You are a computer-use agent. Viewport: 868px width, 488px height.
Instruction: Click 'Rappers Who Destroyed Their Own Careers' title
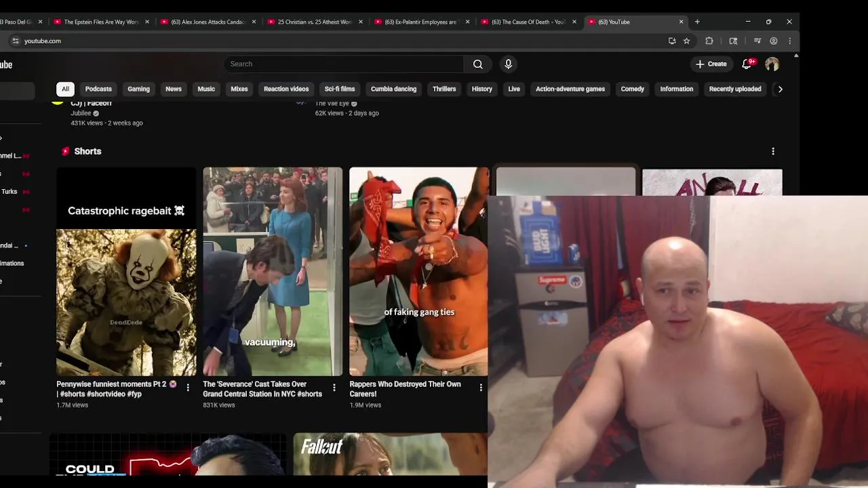pyautogui.click(x=405, y=389)
